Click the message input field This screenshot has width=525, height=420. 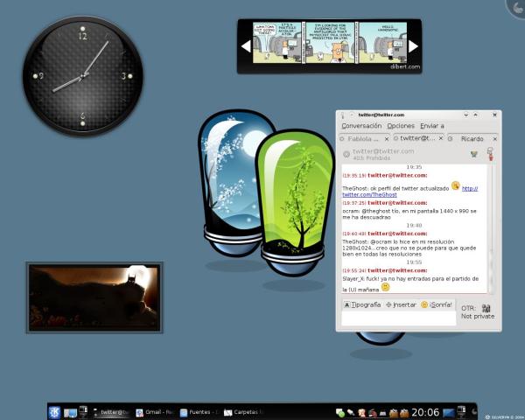[x=398, y=318]
